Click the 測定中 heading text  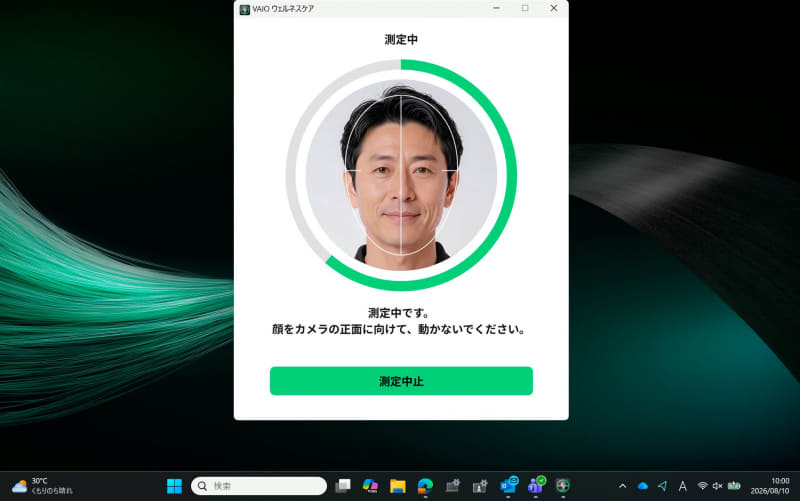point(401,40)
